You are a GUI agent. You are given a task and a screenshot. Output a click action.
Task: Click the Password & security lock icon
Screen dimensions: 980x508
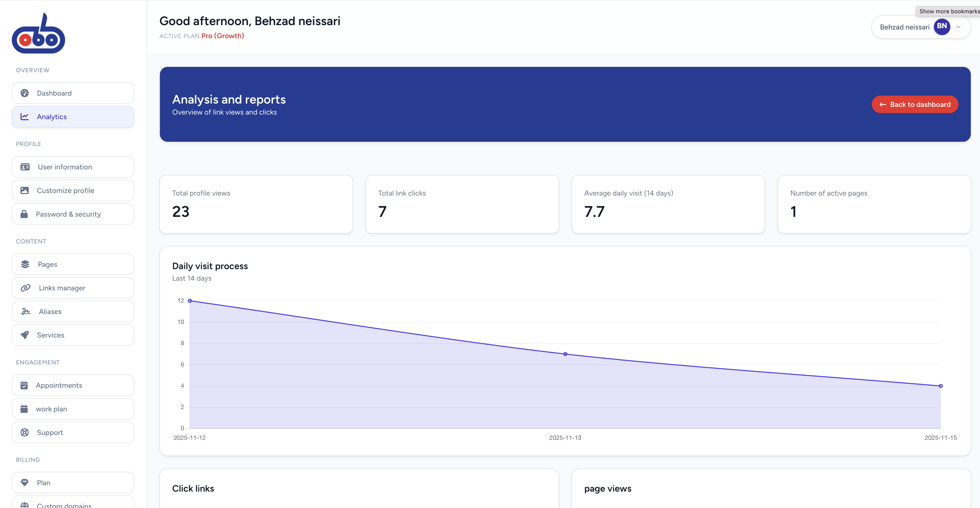[x=24, y=214]
